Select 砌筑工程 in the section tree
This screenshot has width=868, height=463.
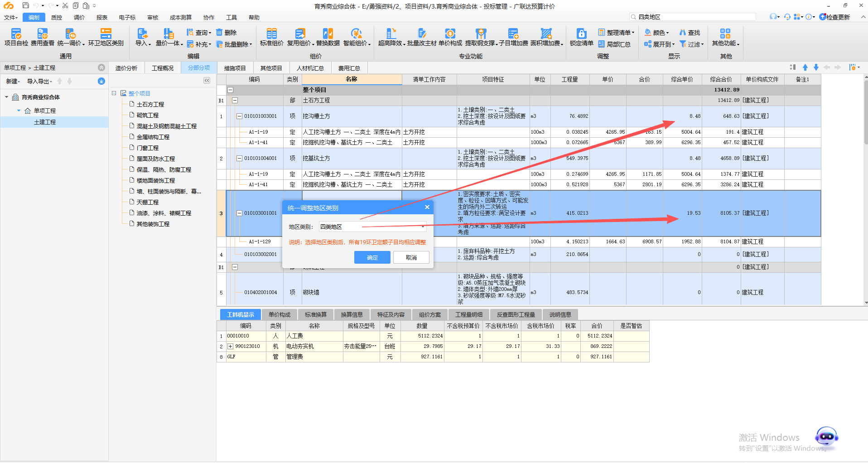pos(147,115)
